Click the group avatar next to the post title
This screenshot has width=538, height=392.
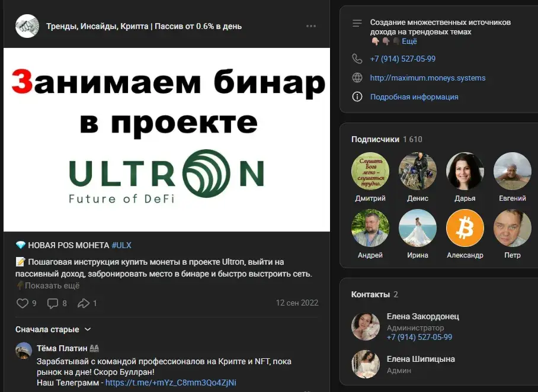27,26
